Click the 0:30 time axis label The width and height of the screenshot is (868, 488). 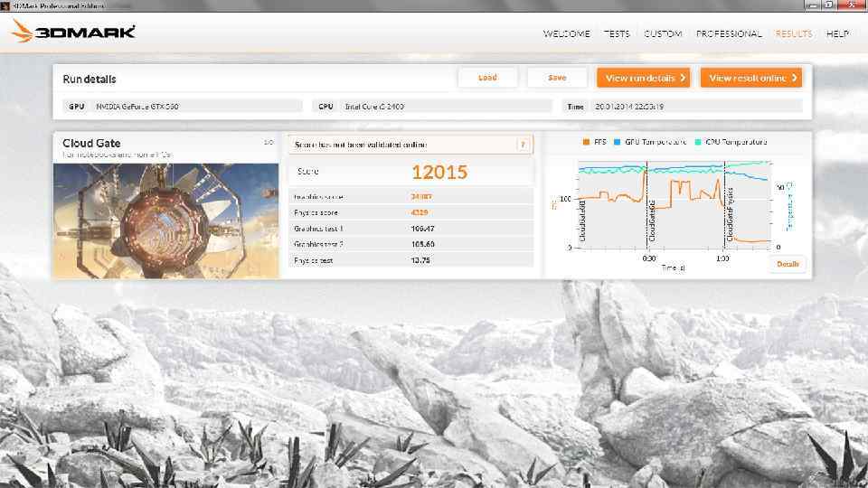tap(649, 258)
